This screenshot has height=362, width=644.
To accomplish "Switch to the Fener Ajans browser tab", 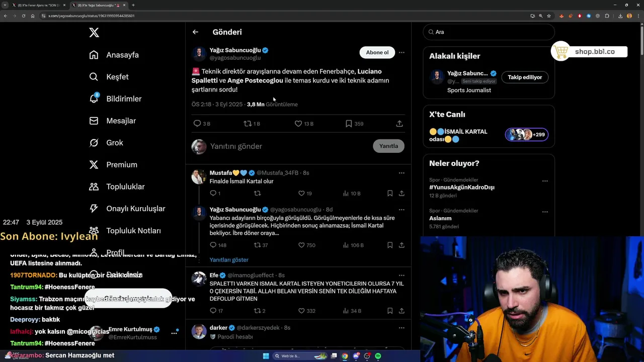I will click(39, 5).
